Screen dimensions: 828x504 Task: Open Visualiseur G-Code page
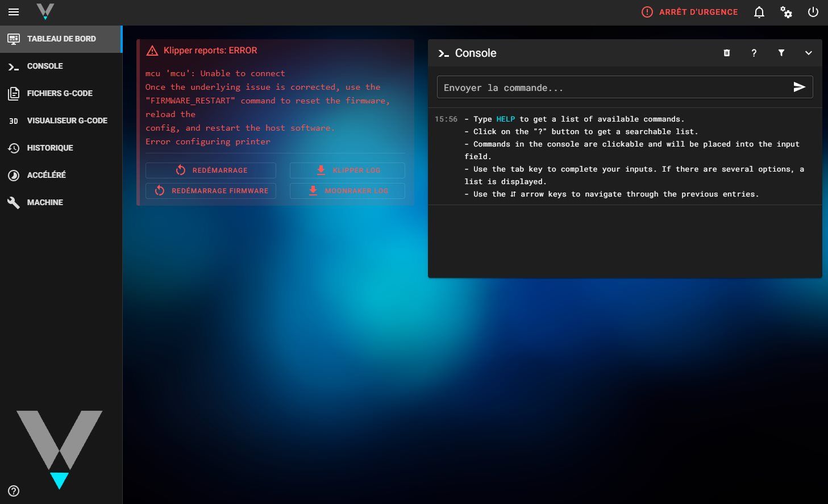point(61,120)
